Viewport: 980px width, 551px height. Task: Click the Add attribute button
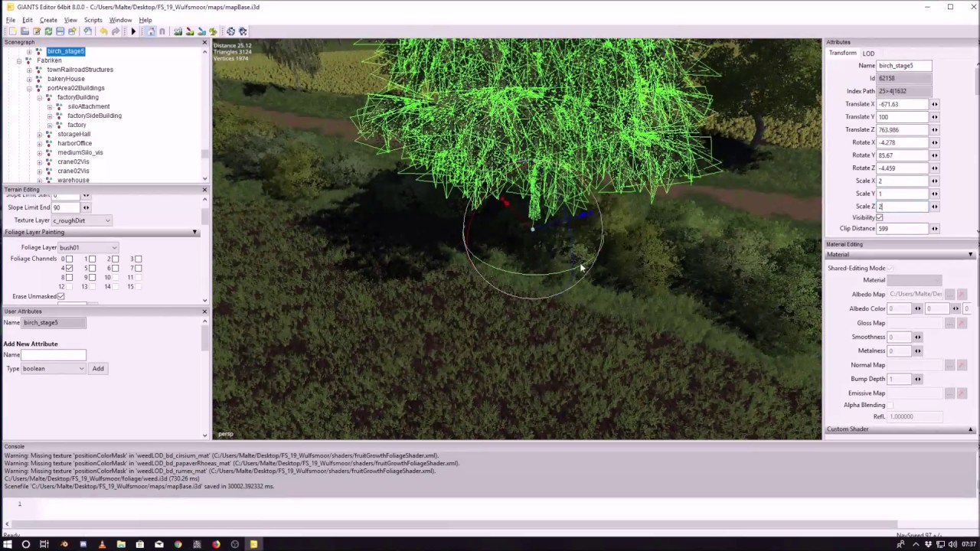point(98,369)
